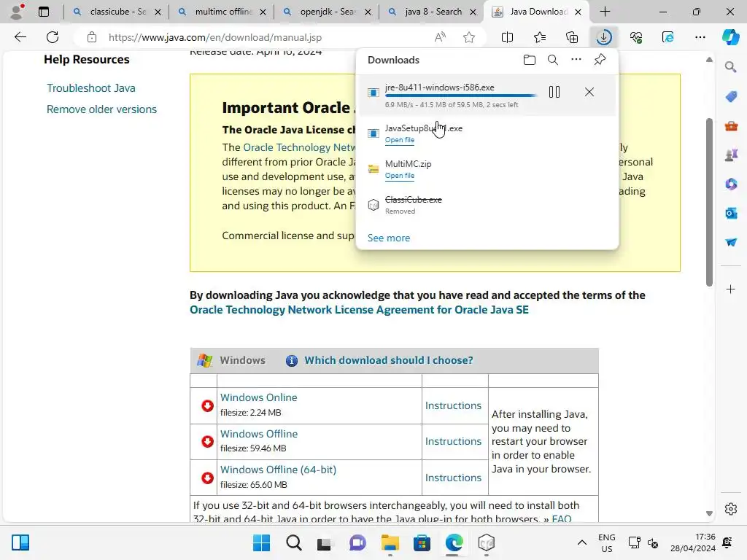The image size is (747, 560).
Task: Click the page vertical scrollbar thumb
Action: pos(709,203)
